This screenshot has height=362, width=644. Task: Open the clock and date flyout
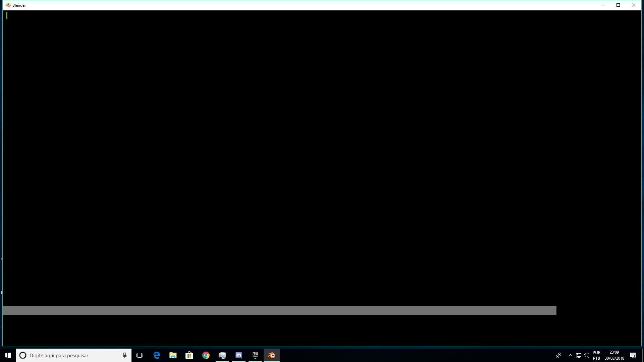(x=614, y=355)
